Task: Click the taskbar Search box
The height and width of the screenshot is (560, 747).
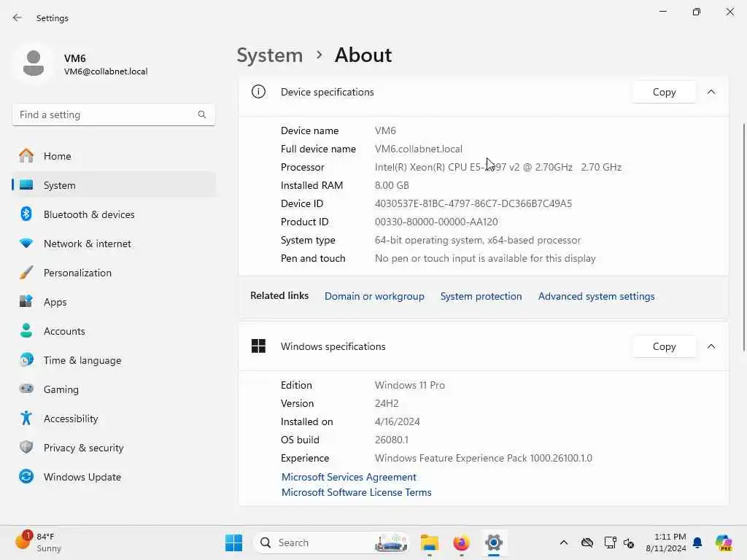Action: click(332, 542)
